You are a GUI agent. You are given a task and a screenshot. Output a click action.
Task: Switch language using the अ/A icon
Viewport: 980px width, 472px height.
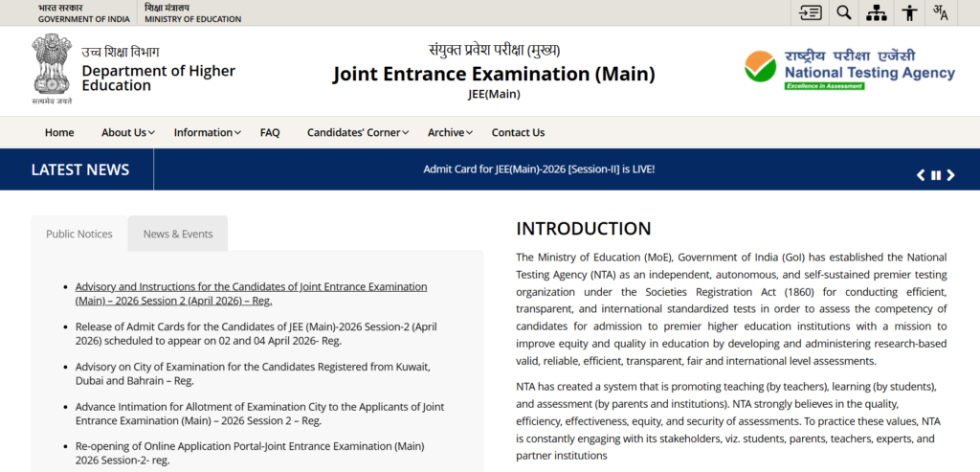pyautogui.click(x=940, y=12)
